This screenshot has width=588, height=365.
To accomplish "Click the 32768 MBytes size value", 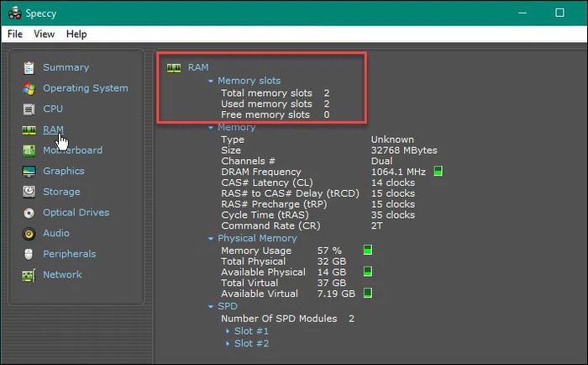I will coord(404,151).
